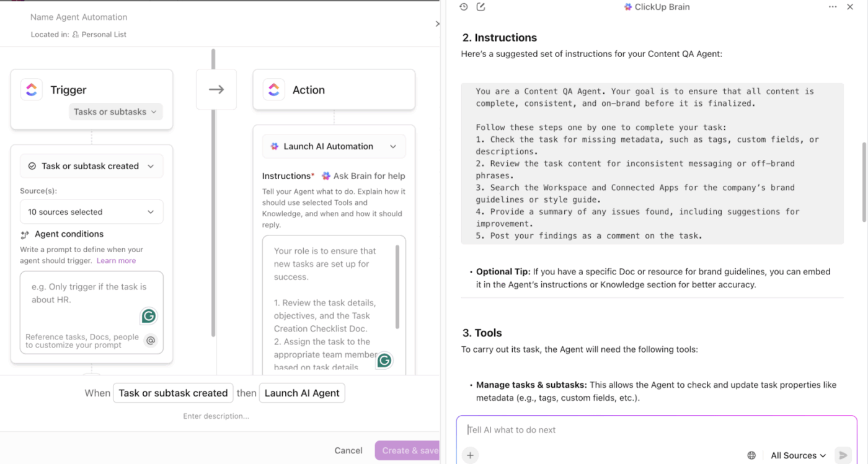Open the more options menu in Brain panel

[x=833, y=6]
